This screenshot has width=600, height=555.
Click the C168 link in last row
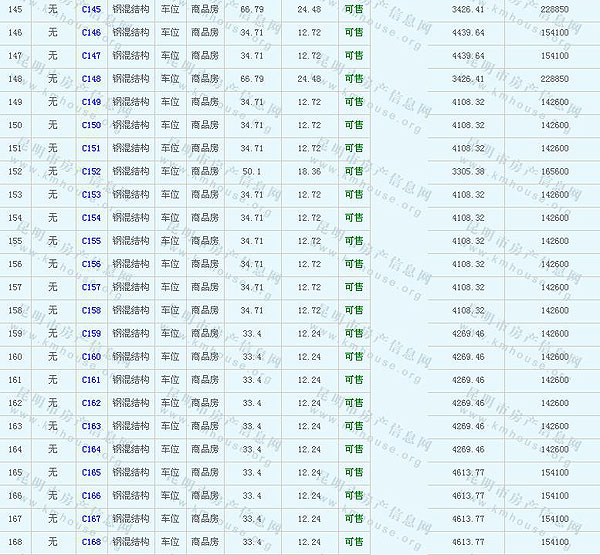[x=91, y=542]
